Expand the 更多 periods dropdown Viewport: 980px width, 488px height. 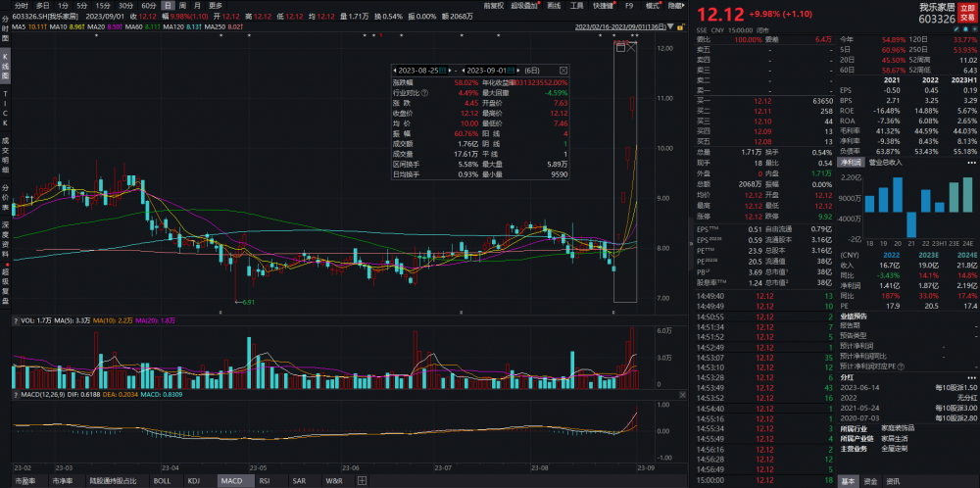click(x=215, y=5)
